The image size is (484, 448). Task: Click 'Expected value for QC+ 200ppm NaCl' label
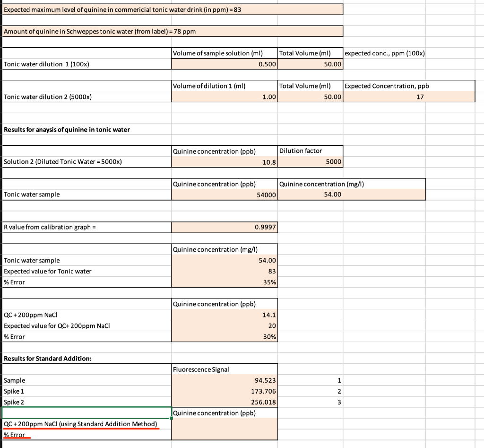tap(57, 325)
